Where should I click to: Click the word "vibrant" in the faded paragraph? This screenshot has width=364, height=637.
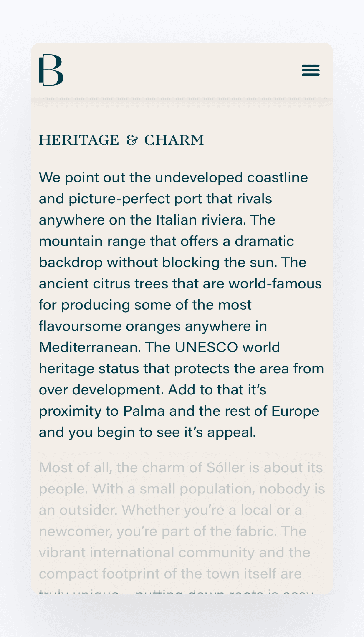pyautogui.click(x=62, y=553)
